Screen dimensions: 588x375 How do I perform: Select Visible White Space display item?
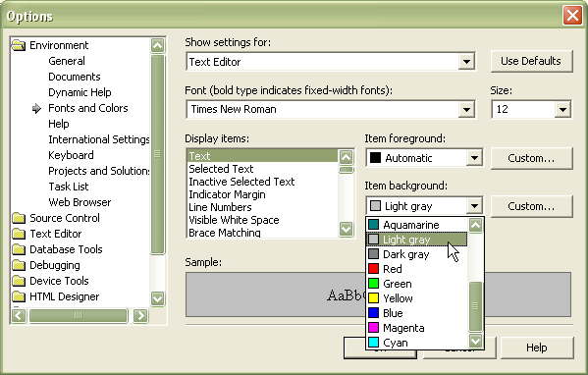[x=262, y=220]
